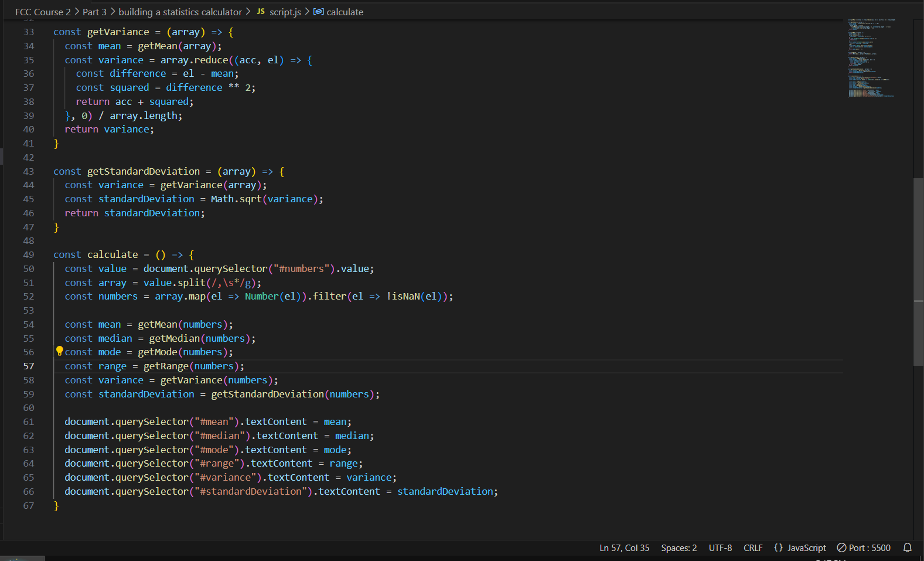This screenshot has width=924, height=561.
Task: Select line 49 by its line number
Action: (29, 255)
